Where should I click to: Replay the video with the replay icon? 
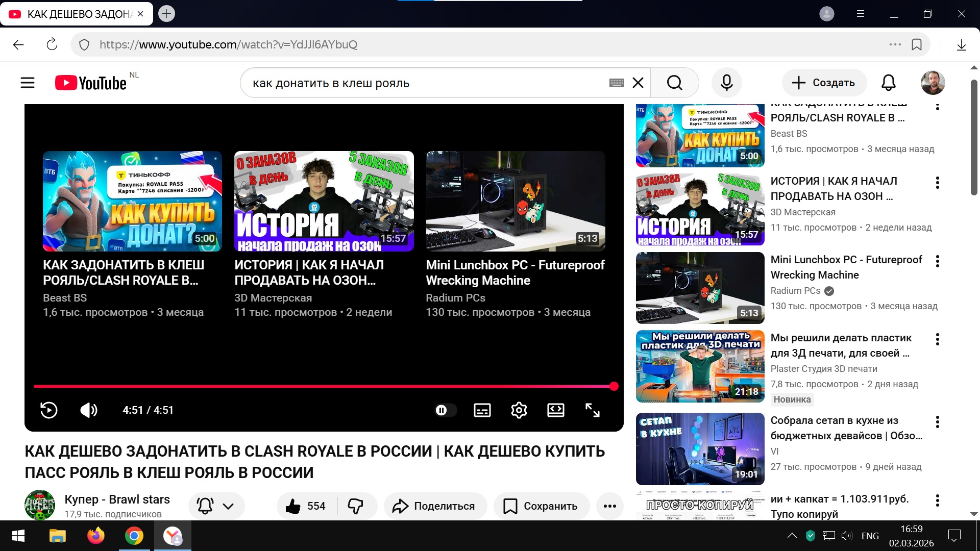click(49, 410)
